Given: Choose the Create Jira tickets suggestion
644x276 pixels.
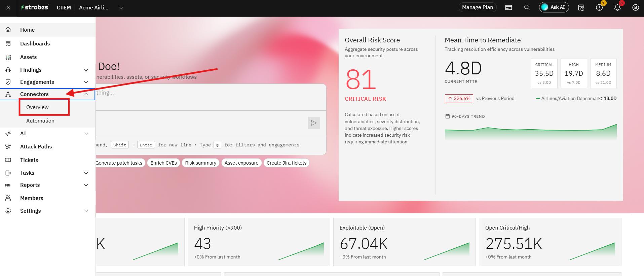Looking at the screenshot, I should click(x=287, y=163).
